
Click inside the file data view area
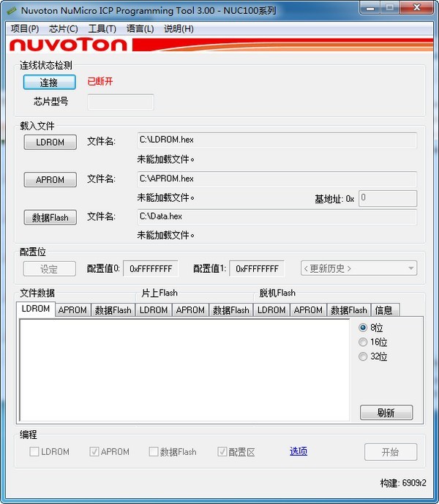point(184,369)
